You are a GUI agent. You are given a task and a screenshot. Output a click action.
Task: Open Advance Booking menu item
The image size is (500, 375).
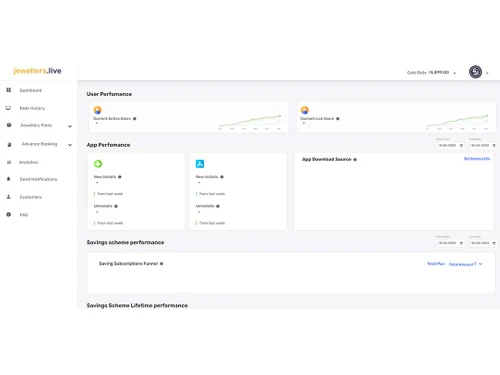[x=39, y=144]
